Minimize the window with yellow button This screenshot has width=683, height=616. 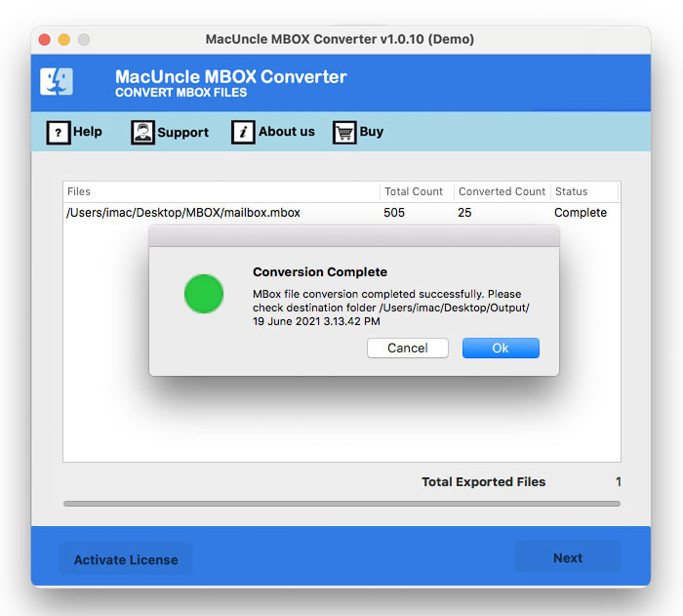[x=64, y=40]
